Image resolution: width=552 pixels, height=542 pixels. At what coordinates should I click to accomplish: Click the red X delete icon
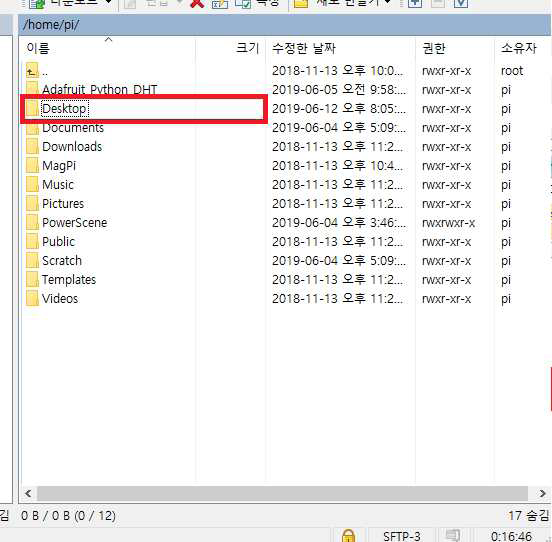coord(197,4)
